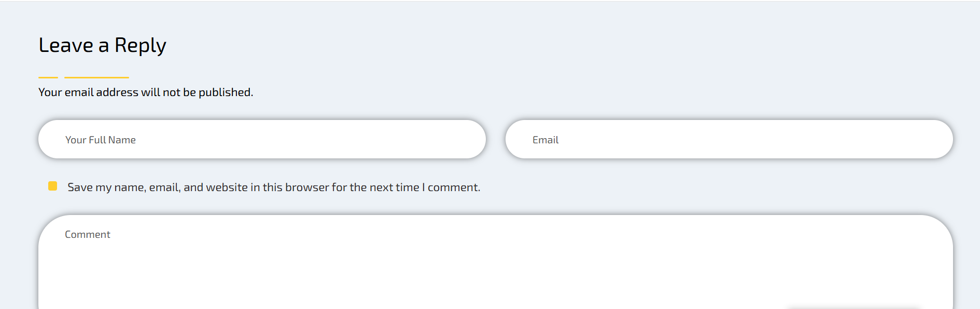Enable saving details with the yellow checkbox
This screenshot has width=980, height=309.
[x=52, y=186]
